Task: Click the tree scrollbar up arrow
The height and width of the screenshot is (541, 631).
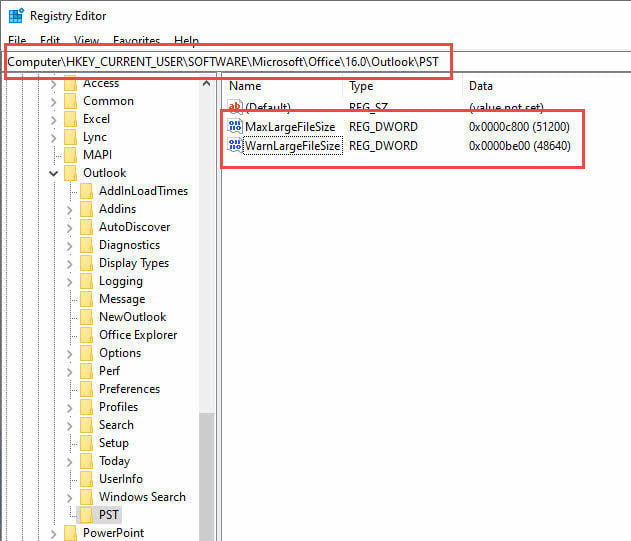Action: point(207,84)
